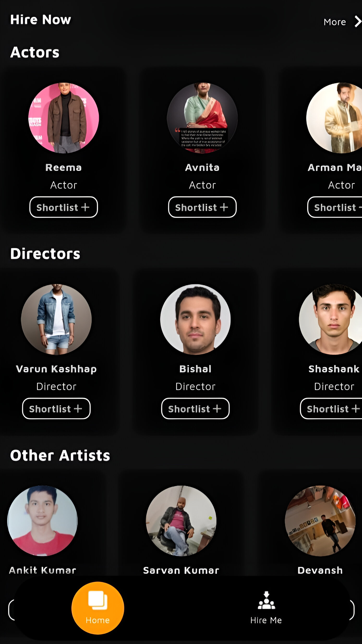The height and width of the screenshot is (644, 362).
Task: Open Devansh's artist thumbnail
Action: click(320, 521)
